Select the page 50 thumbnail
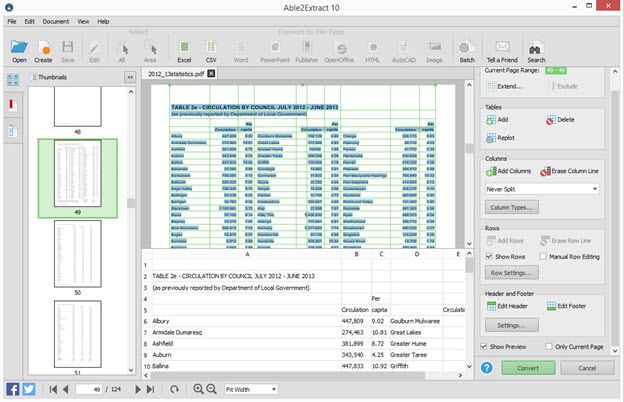Image resolution: width=624 pixels, height=402 pixels. pos(78,254)
